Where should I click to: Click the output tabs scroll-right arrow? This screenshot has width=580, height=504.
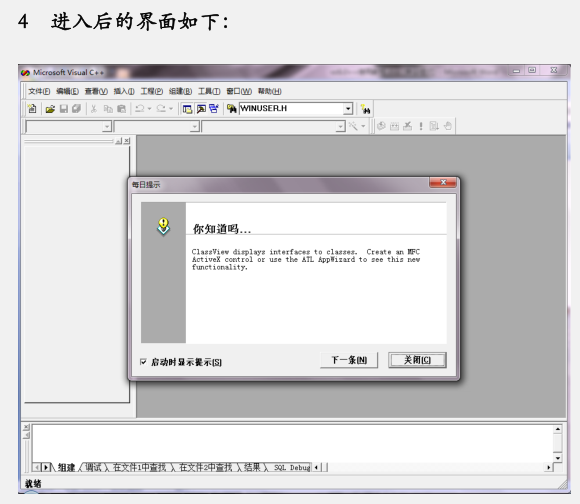point(46,467)
